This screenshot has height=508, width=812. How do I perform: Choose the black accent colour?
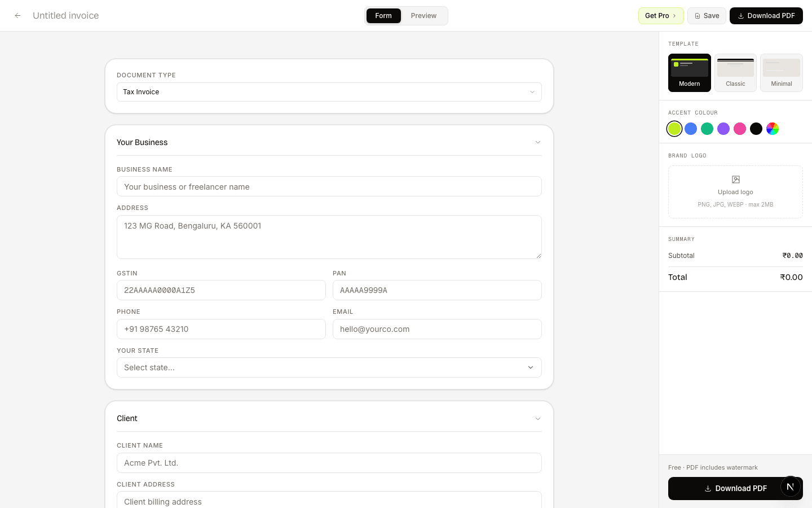tap(756, 129)
